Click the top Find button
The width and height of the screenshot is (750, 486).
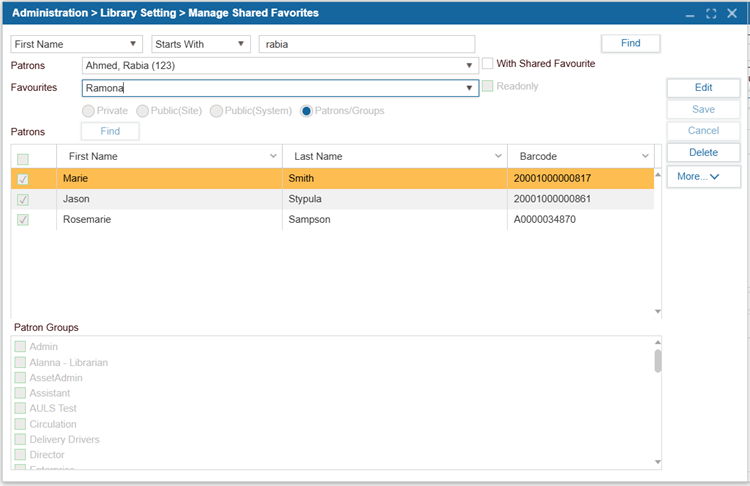[x=630, y=43]
